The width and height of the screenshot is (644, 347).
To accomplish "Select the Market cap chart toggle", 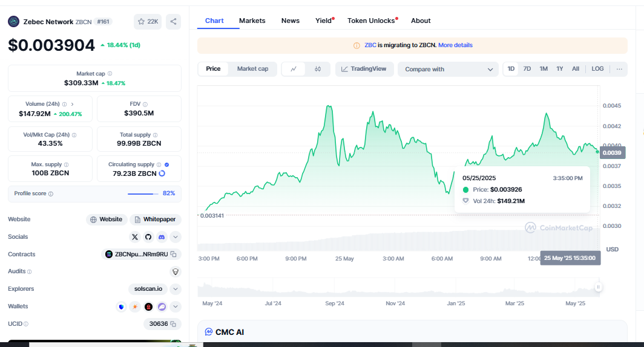I will click(252, 69).
